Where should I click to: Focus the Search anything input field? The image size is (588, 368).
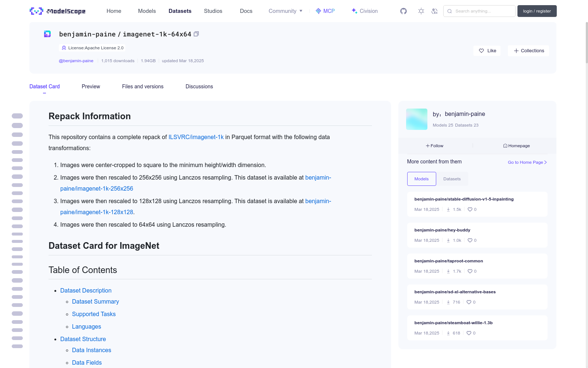tap(479, 11)
